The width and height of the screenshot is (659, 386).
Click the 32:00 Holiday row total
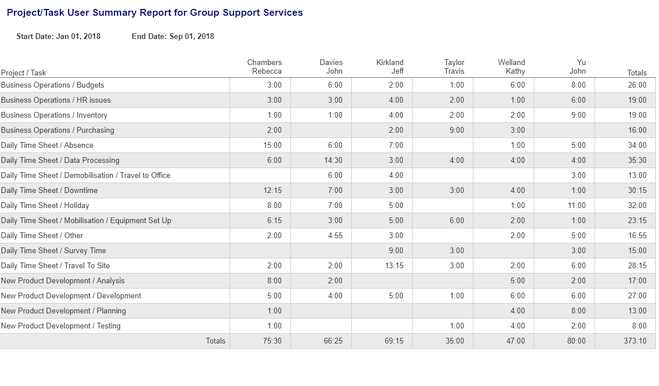pos(637,206)
